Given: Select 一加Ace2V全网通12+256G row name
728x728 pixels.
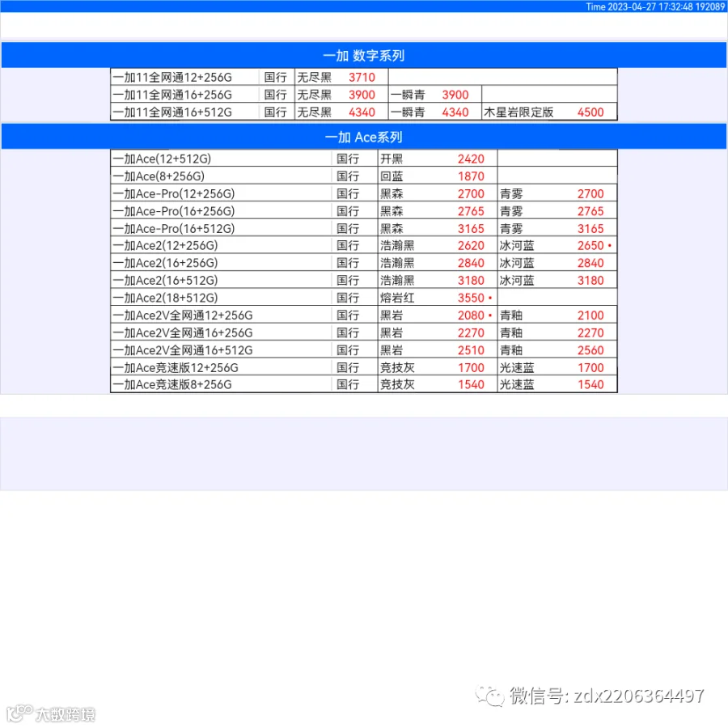Looking at the screenshot, I should [x=183, y=315].
